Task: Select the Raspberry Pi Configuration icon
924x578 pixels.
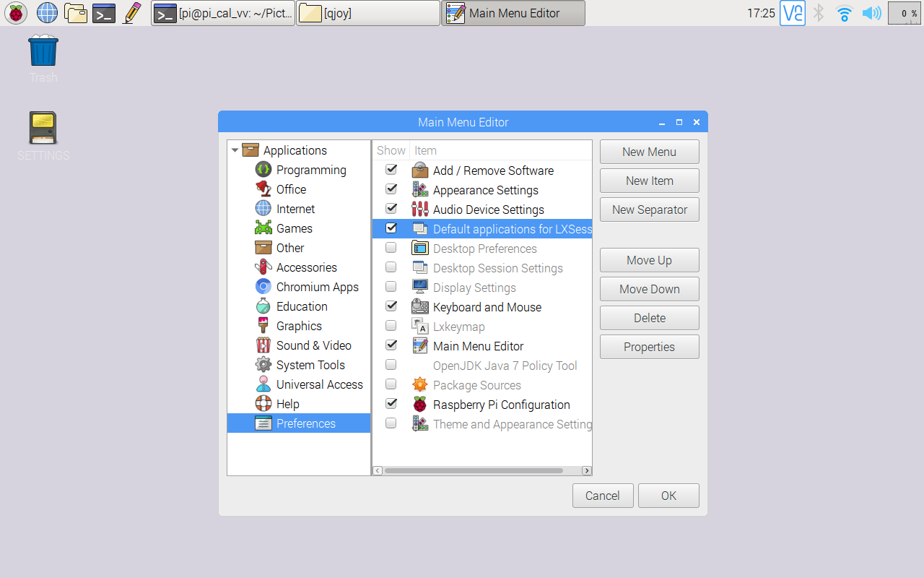Action: tap(419, 404)
